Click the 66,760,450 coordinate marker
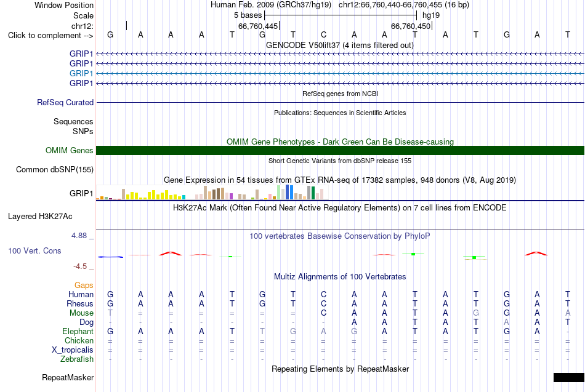Viewport: 585px width, 392px height. pyautogui.click(x=411, y=26)
